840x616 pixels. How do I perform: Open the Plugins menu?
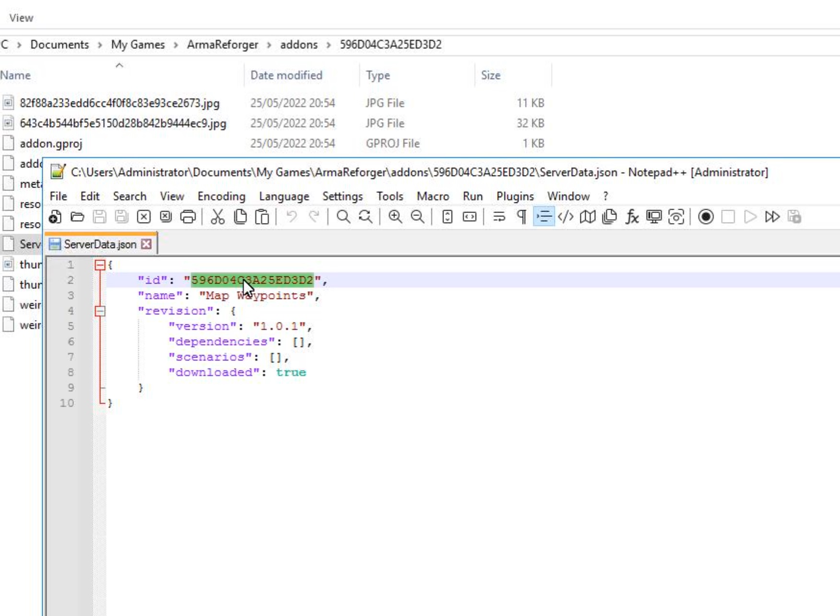[x=515, y=197]
